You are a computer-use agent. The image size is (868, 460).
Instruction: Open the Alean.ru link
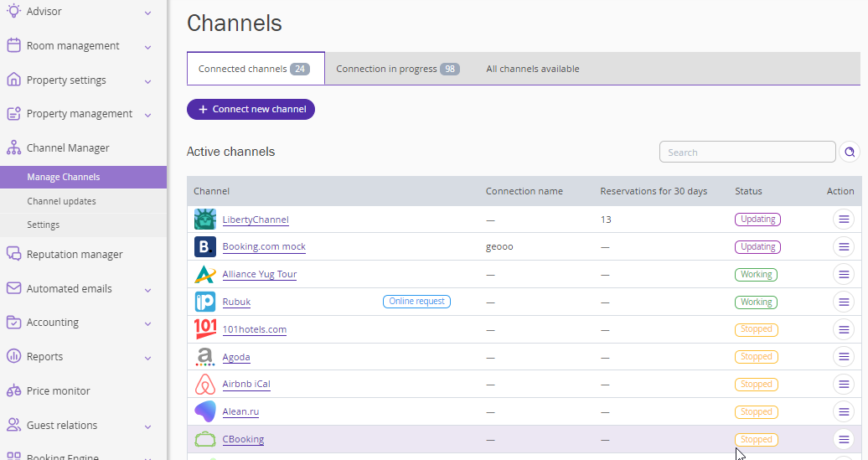coord(240,412)
